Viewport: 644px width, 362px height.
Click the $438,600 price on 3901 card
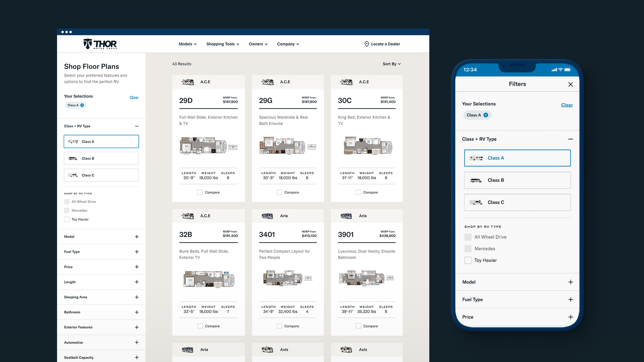tap(387, 236)
